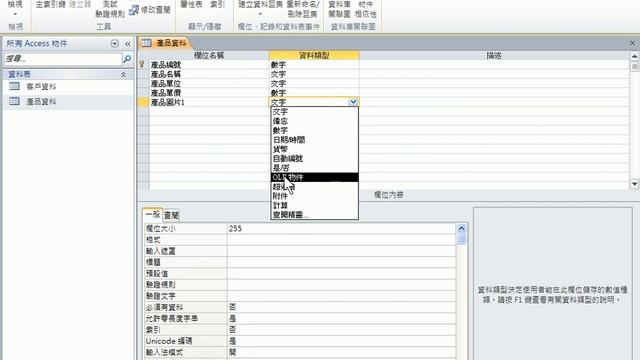Collapse the 資料表 group
Viewport: 640px width, 360px height.
[123, 75]
